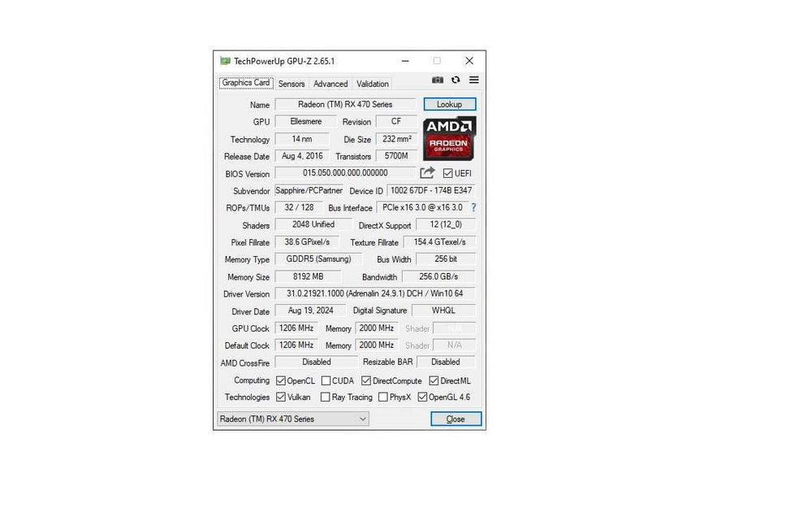Click the DirectX Support 12 (12_0) value
Viewport: 812px width, 508px height.
446,224
